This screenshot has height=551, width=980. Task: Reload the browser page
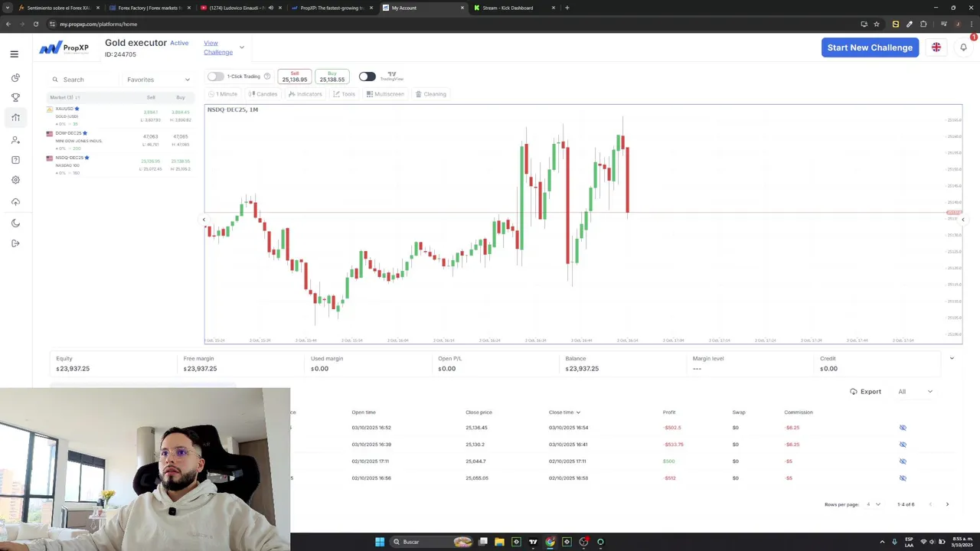click(x=35, y=24)
